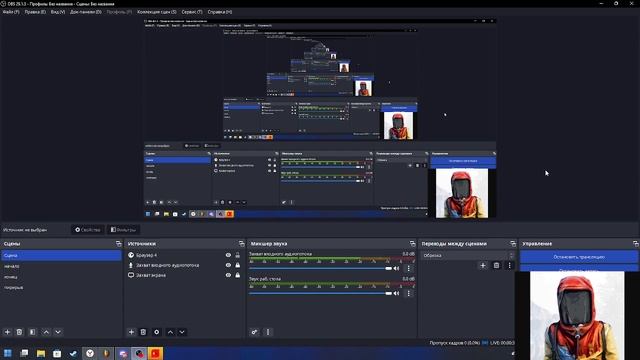This screenshot has height=360, width=640.
Task: Open the Сервис menu
Action: [x=192, y=12]
